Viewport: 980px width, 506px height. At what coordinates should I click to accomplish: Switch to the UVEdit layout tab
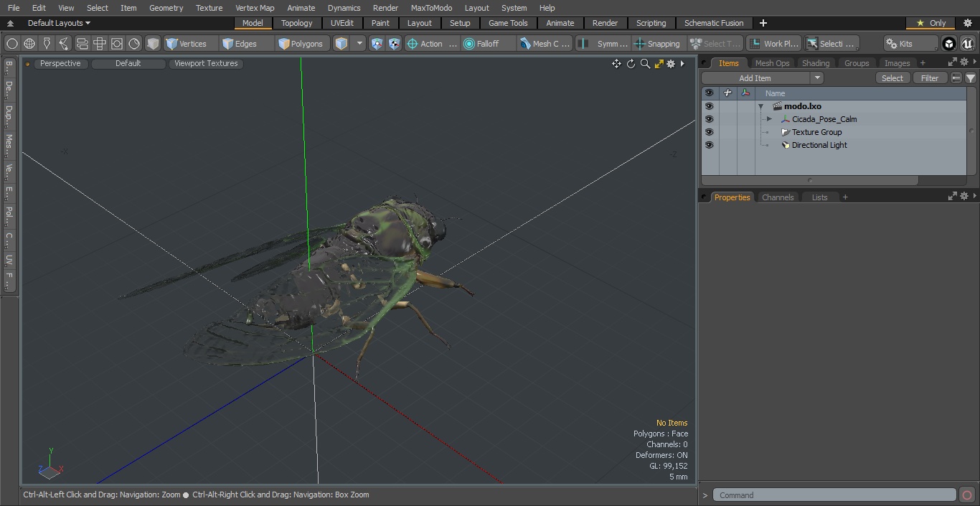(x=342, y=23)
